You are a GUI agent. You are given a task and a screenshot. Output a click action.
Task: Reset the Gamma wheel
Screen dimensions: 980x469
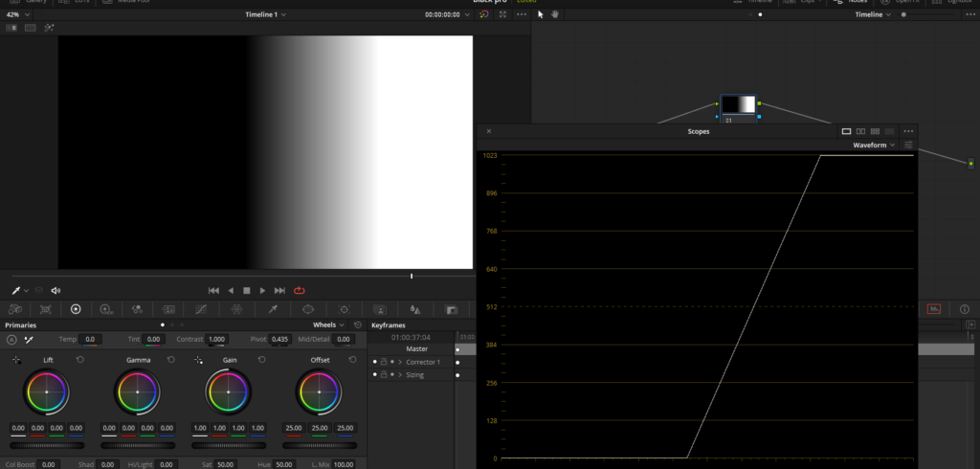(171, 360)
